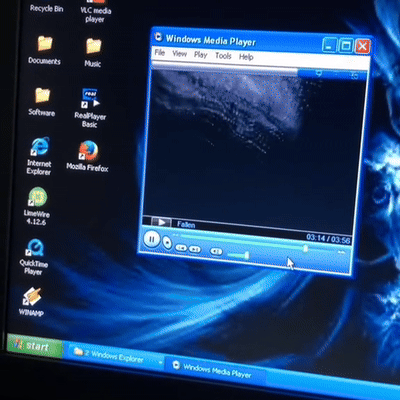400x400 pixels.
Task: Select the LimeWire 4.12.6 shortcut
Action: pyautogui.click(x=37, y=206)
